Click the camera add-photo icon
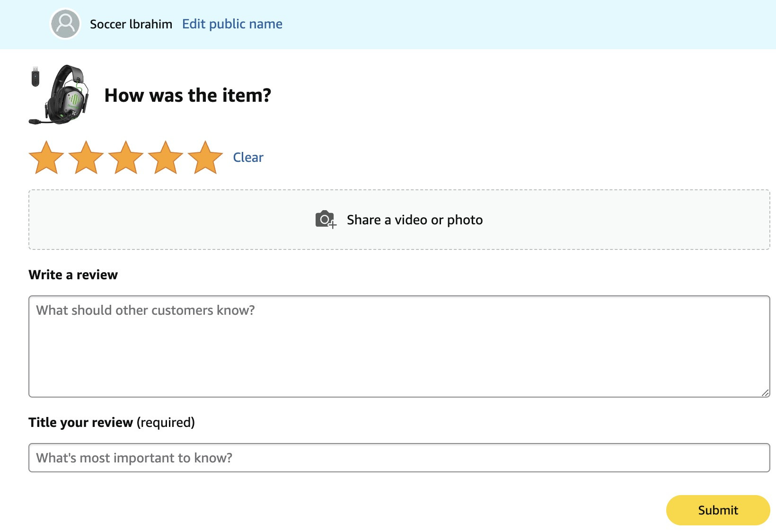This screenshot has width=776, height=532. (x=326, y=220)
